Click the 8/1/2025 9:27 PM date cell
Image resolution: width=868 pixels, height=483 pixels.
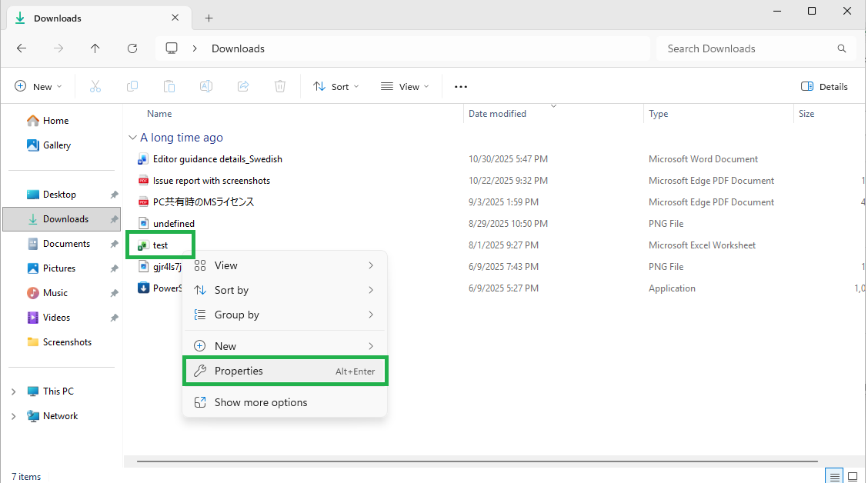tap(503, 245)
